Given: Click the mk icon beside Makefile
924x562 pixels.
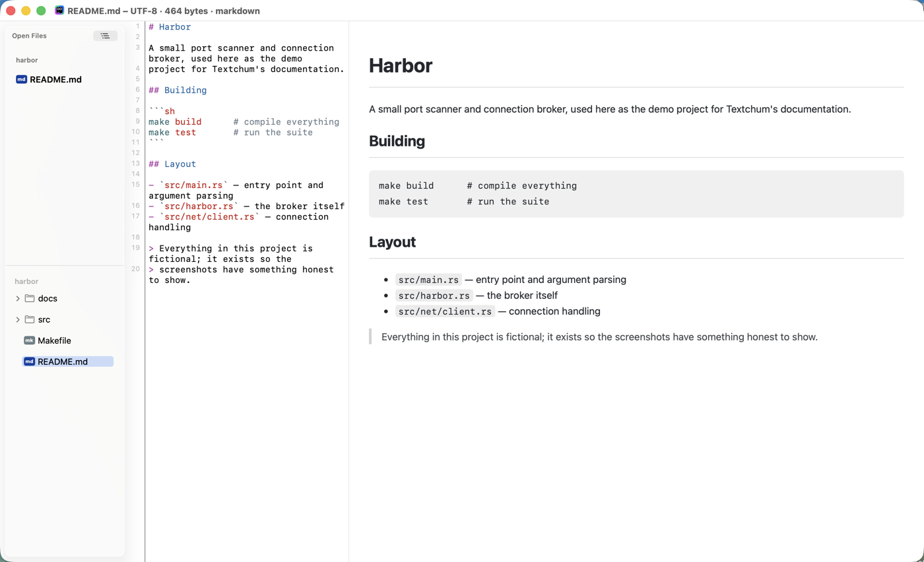Looking at the screenshot, I should [x=29, y=340].
